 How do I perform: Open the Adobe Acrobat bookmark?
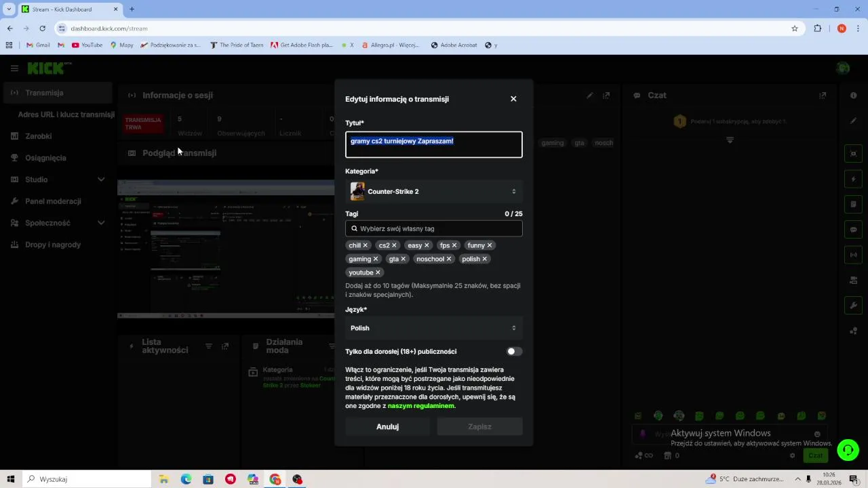click(454, 45)
